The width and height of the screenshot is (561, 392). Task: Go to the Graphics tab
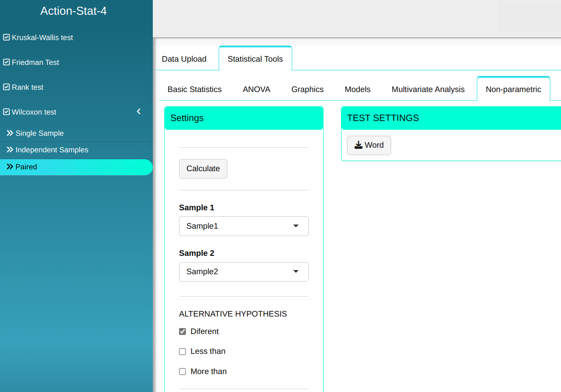307,89
